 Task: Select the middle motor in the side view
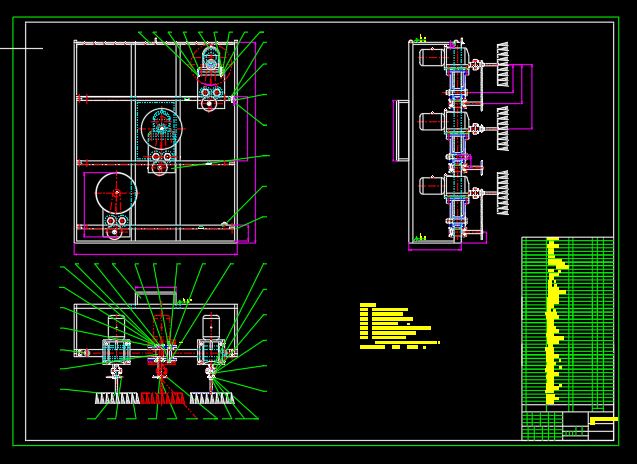coord(432,121)
